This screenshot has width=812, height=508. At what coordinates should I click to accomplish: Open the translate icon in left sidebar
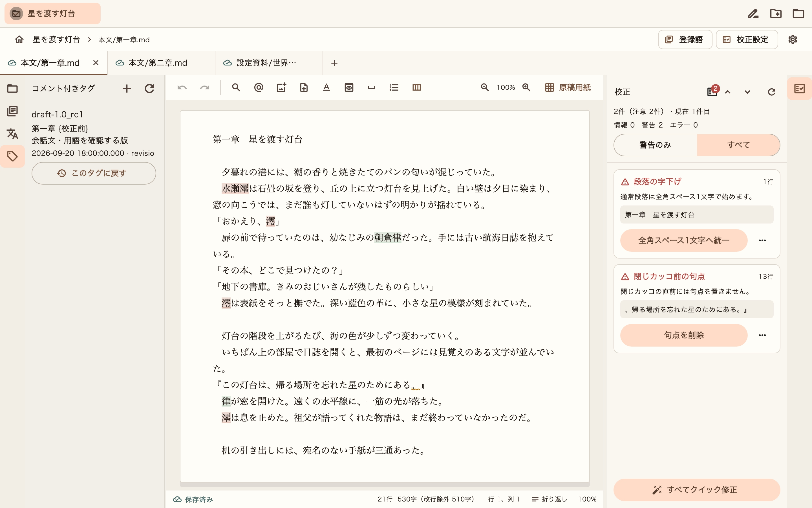click(12, 134)
